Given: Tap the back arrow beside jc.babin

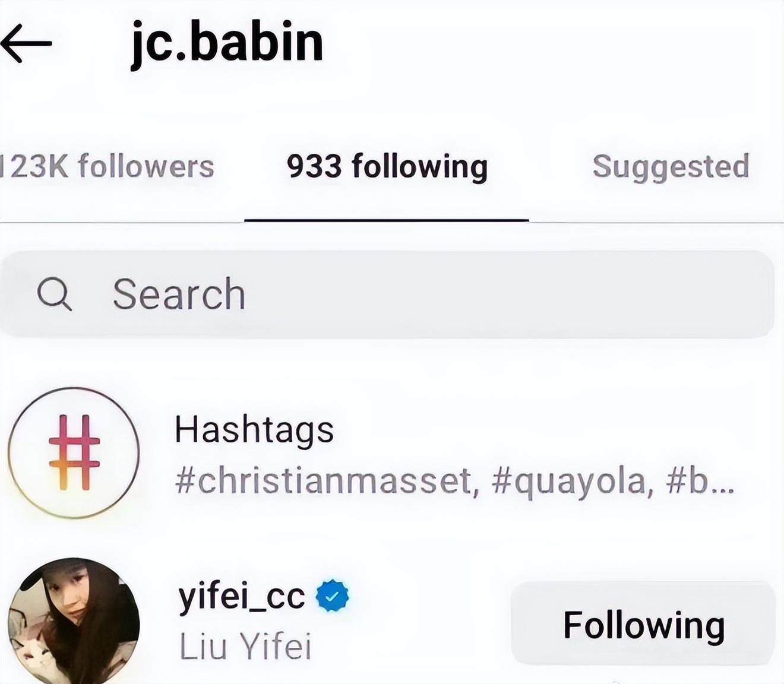Looking at the screenshot, I should pyautogui.click(x=26, y=43).
